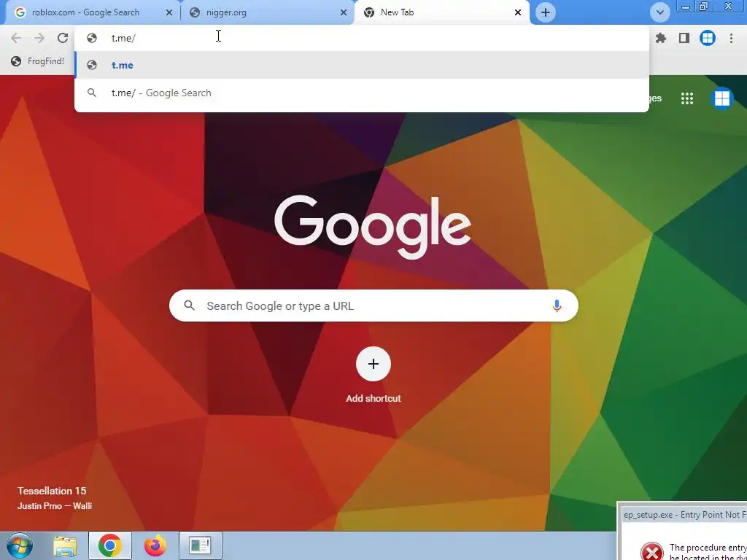Close the roblox.com Google Search tab
This screenshot has width=747, height=560.
169,13
